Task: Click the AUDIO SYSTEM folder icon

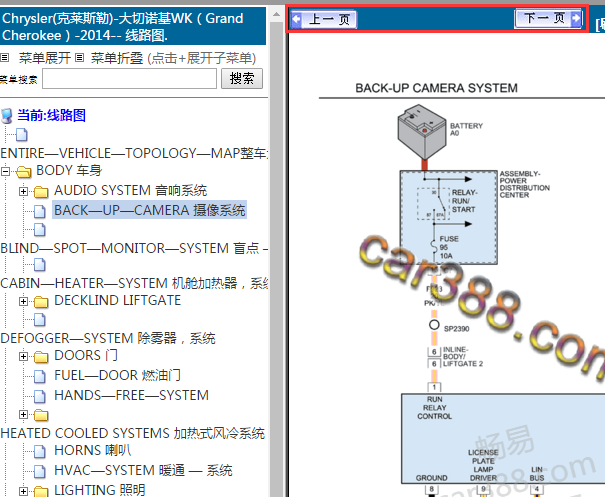Action: (x=41, y=191)
